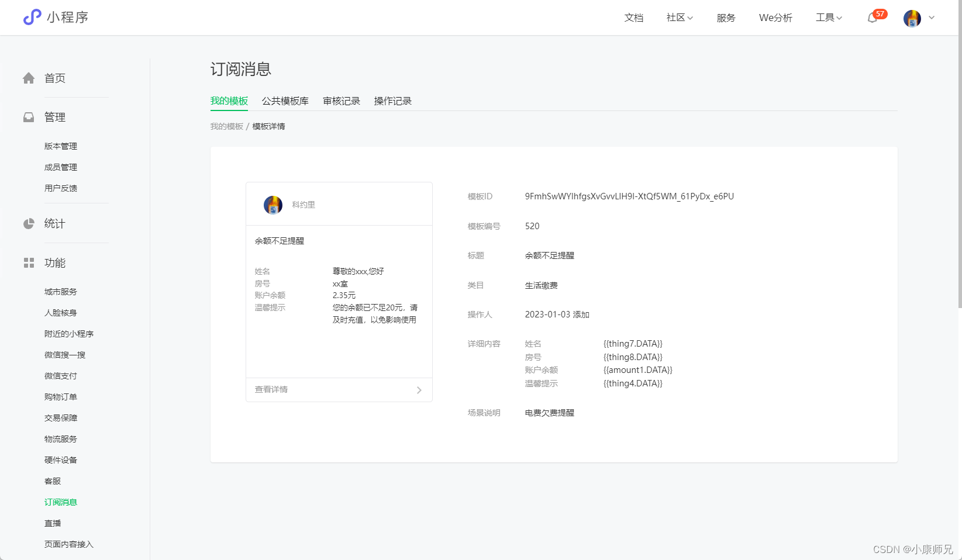Select the 管理 section icon
962x560 pixels.
click(x=29, y=117)
